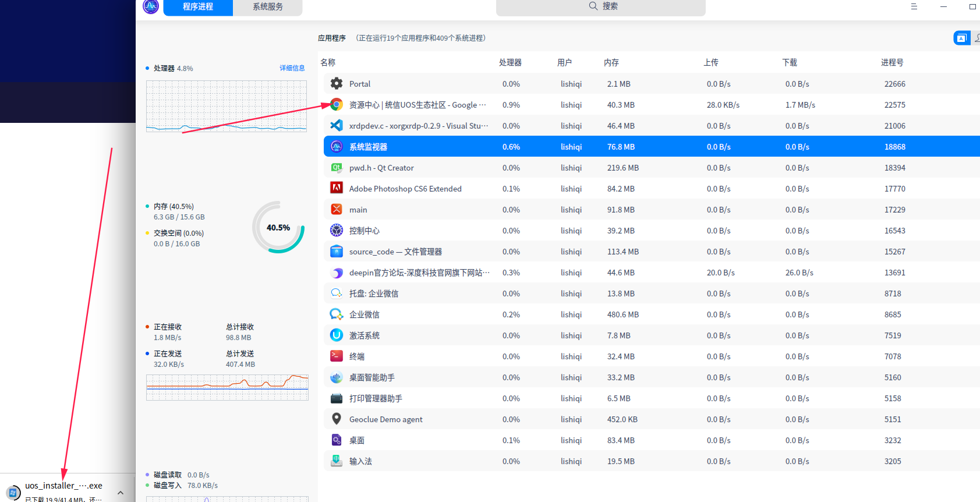
Task: Click the 1.7 MB/s download value
Action: point(800,105)
